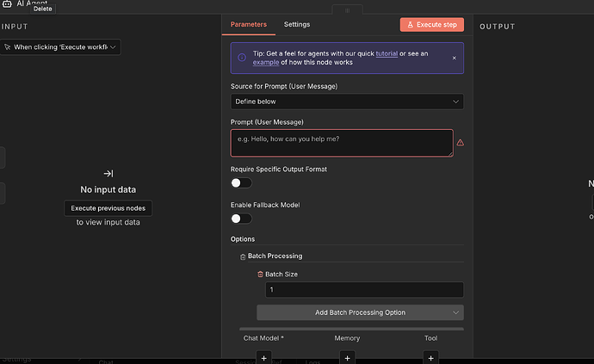Turn on the Enable Fallback Model switch
Viewport: 594px width, 364px height.
click(241, 219)
